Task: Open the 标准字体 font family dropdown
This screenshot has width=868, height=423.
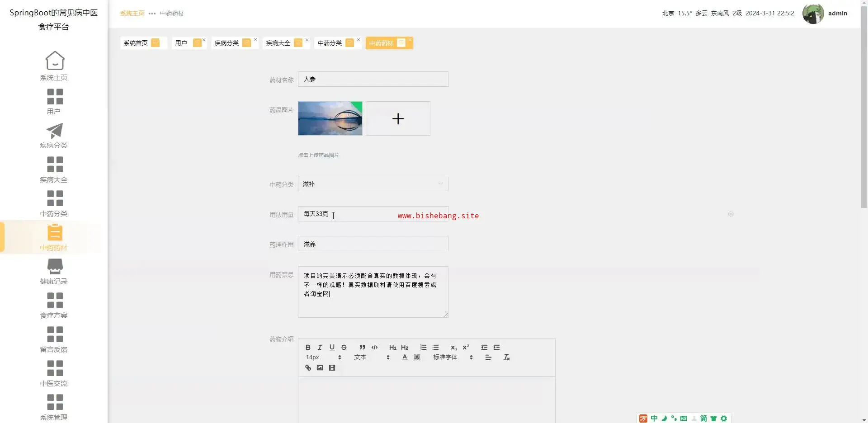Action: point(453,357)
